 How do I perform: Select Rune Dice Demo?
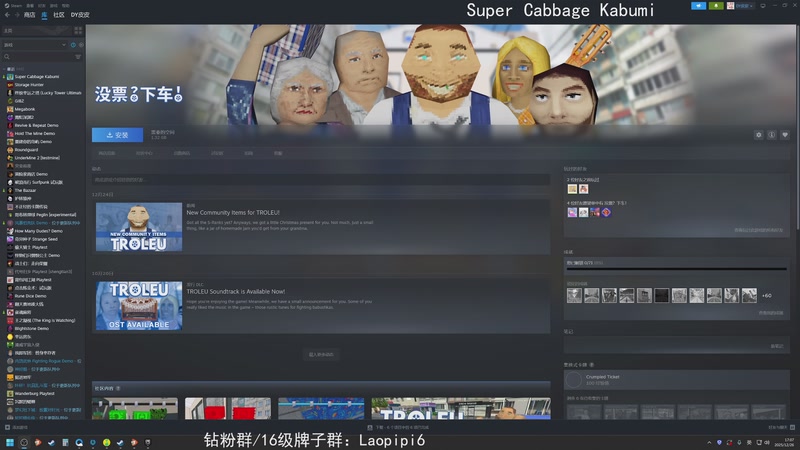[x=30, y=296]
